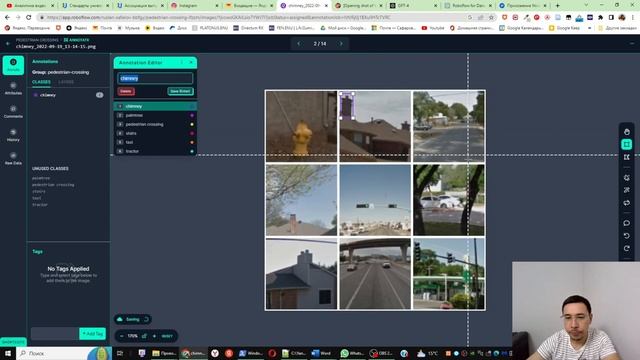Click unused class tractor
The image size is (640, 360).
point(40,205)
